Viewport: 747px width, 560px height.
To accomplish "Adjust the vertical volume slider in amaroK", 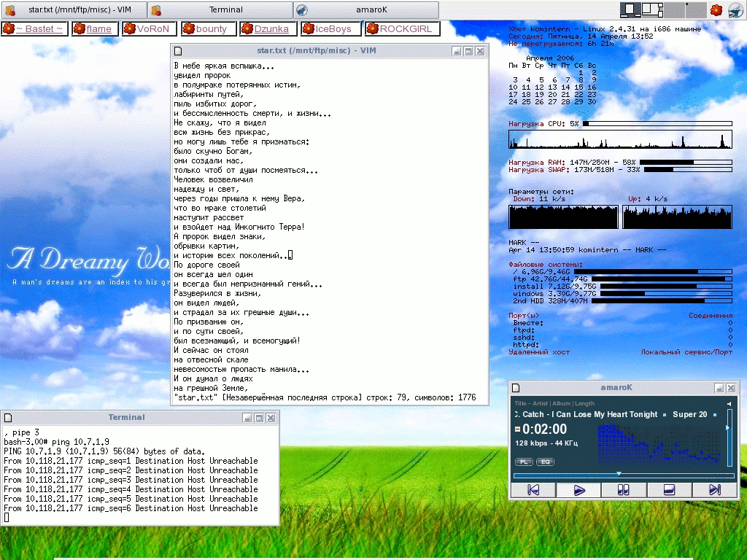I will 729,438.
